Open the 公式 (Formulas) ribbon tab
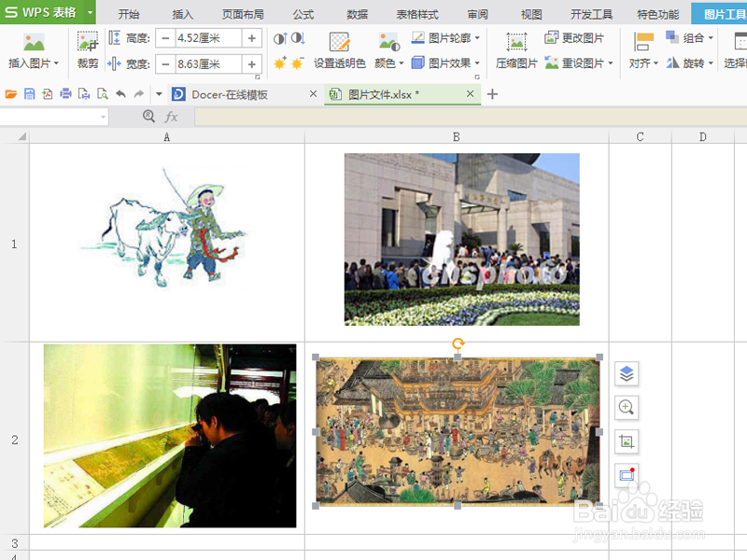 [303, 14]
